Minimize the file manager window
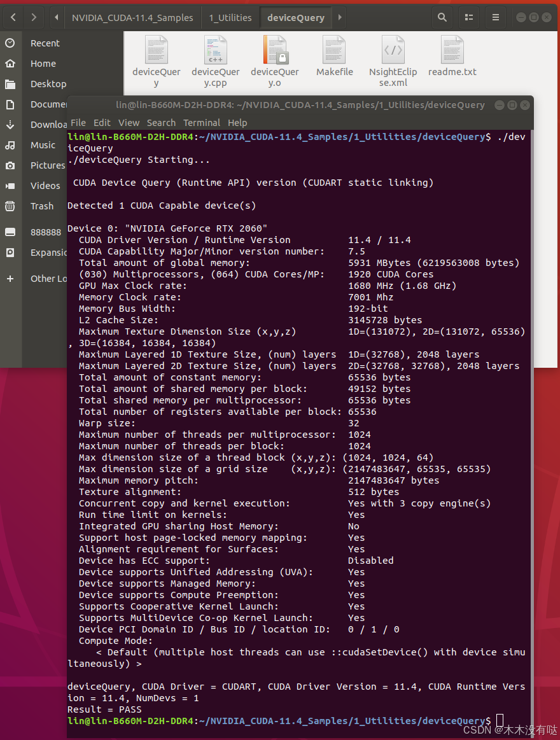The width and height of the screenshot is (560, 740). (x=521, y=17)
